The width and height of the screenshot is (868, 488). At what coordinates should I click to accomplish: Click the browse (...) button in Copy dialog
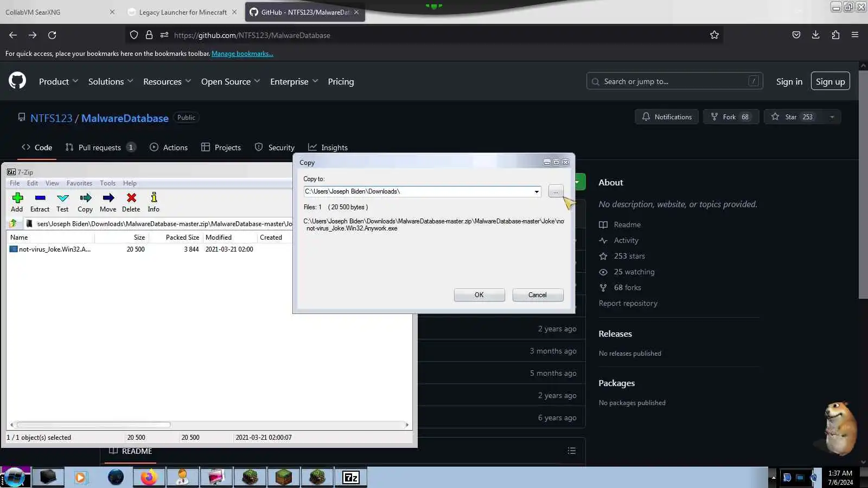pos(556,191)
